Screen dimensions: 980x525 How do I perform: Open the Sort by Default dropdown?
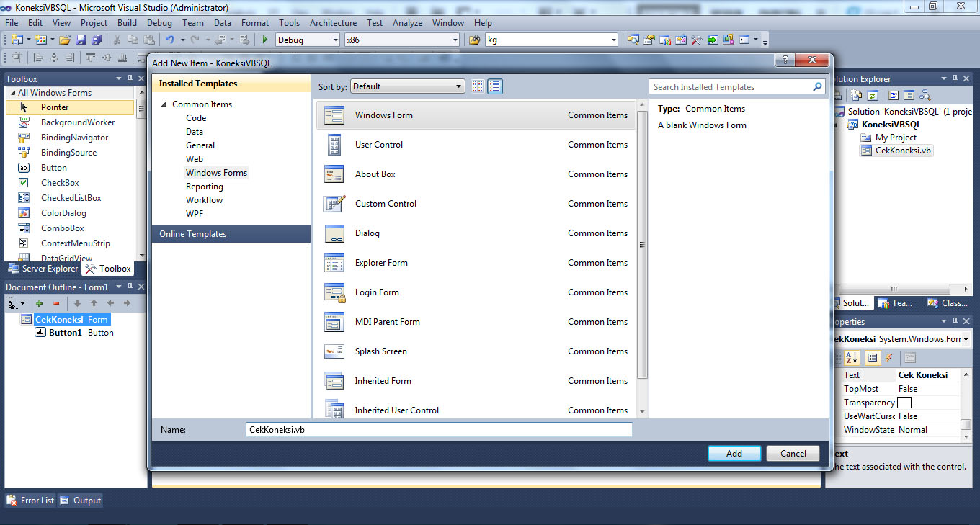(408, 86)
